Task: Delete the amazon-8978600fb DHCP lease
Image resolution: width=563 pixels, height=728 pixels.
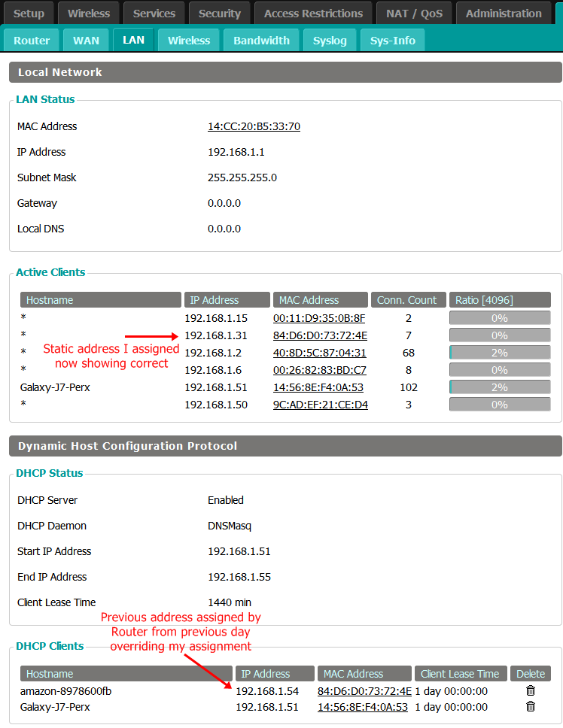Action: pos(530,690)
